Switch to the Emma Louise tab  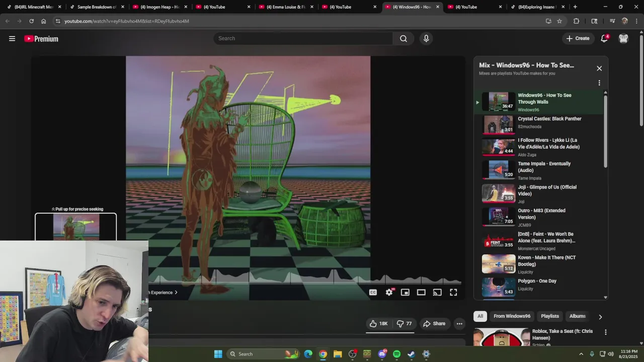click(286, 7)
